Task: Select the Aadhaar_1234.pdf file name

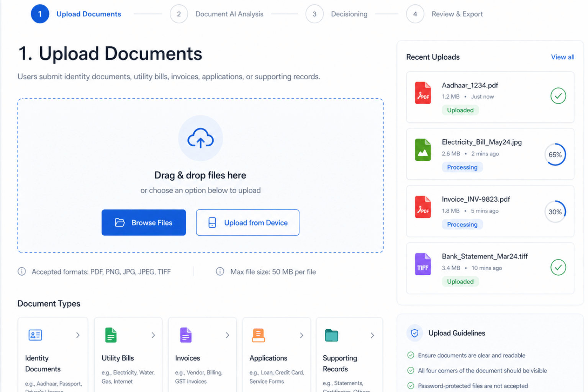Action: coord(470,85)
